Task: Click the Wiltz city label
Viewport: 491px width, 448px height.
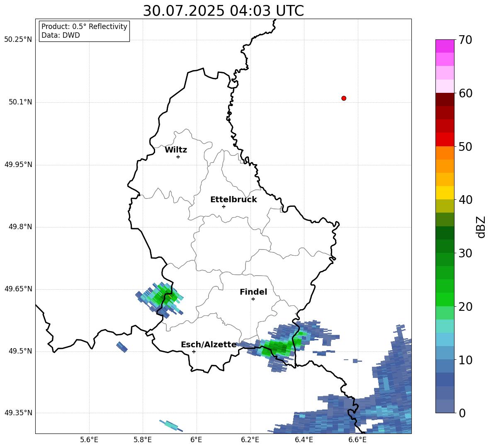Action: point(176,150)
